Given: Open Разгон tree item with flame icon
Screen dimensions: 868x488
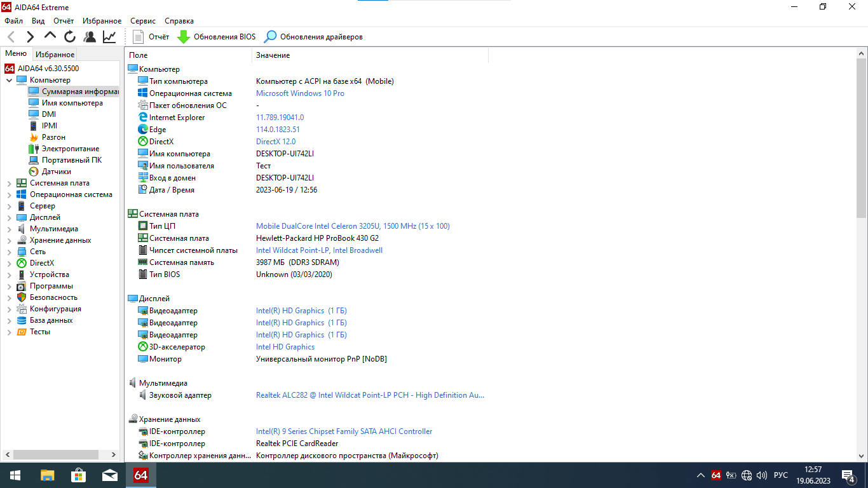Looking at the screenshot, I should pos(47,137).
